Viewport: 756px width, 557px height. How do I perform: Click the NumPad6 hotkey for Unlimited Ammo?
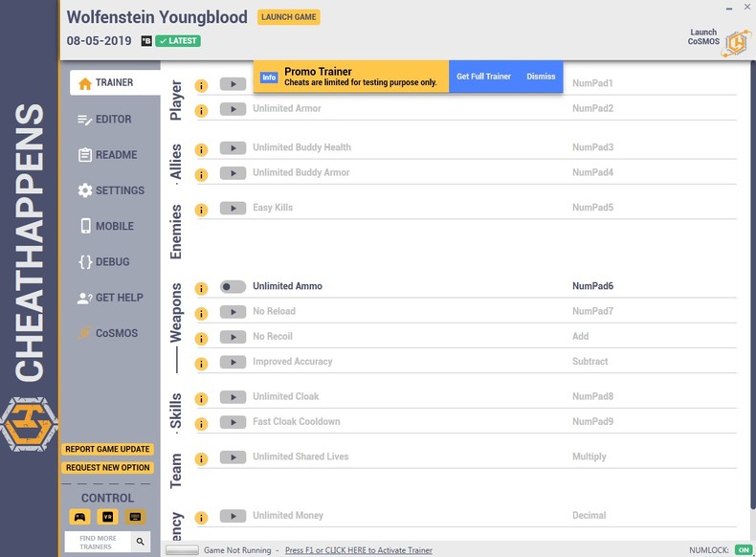pyautogui.click(x=592, y=286)
